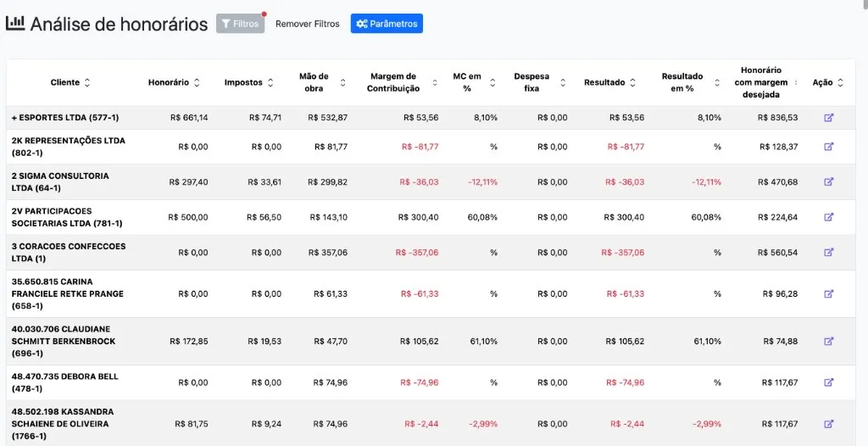This screenshot has width=868, height=446.
Task: Click honorário value R$ 172,85
Action: [189, 342]
